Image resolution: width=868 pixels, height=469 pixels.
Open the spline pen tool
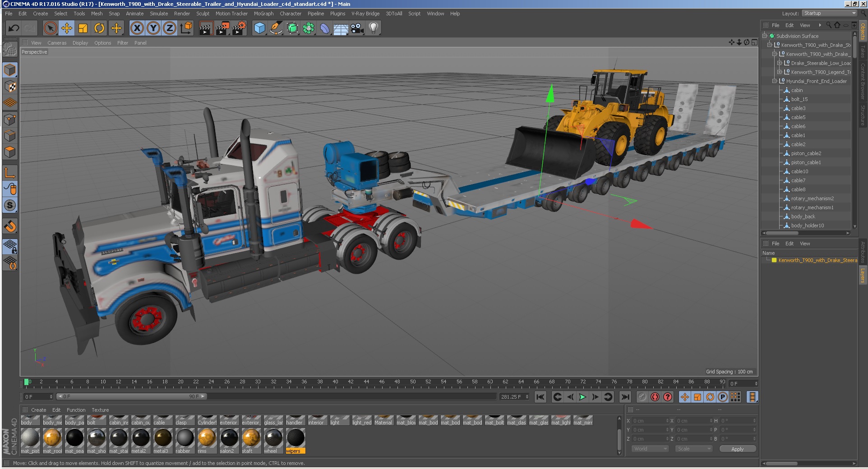point(276,28)
